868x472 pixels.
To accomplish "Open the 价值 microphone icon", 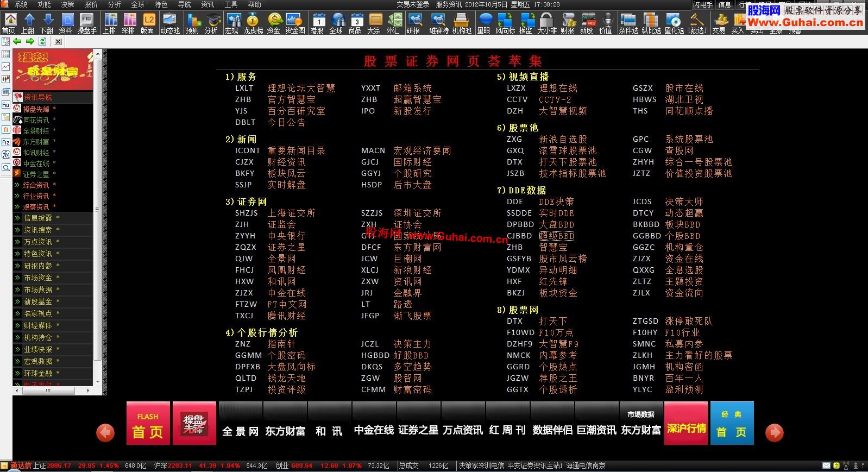I will pos(606,23).
